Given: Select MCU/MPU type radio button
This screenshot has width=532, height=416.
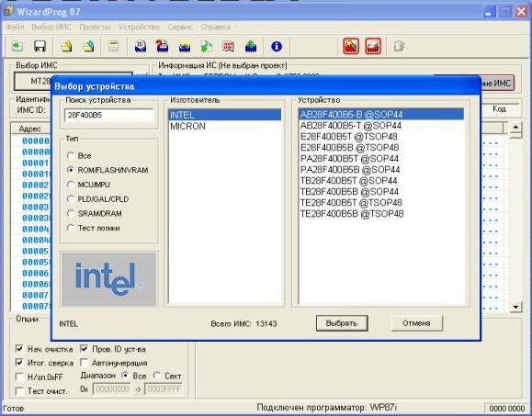Looking at the screenshot, I should (x=71, y=185).
